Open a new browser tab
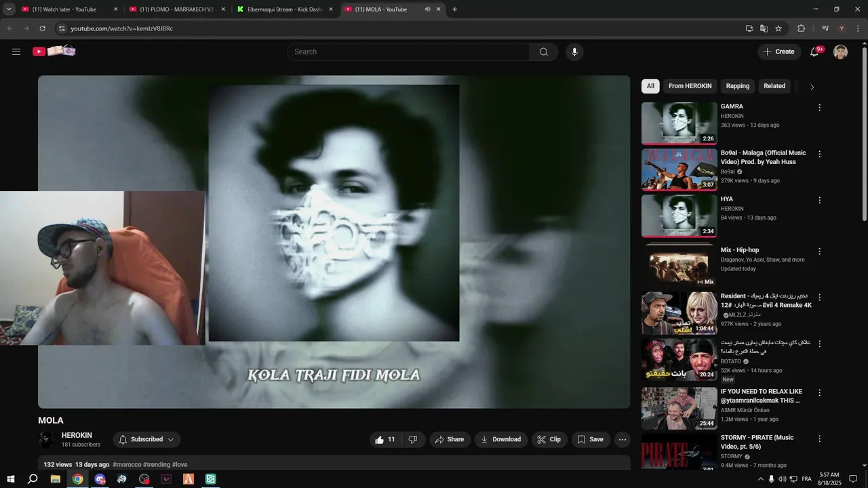868x488 pixels. (x=454, y=9)
